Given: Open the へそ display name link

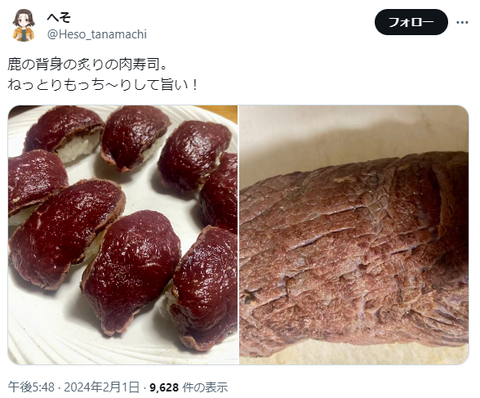Looking at the screenshot, I should coord(59,17).
